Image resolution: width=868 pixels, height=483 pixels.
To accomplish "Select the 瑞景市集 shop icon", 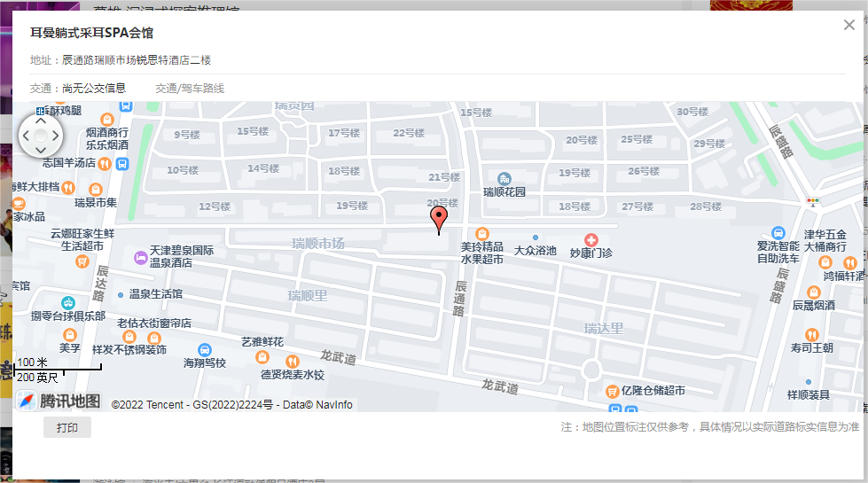I will pos(96,190).
